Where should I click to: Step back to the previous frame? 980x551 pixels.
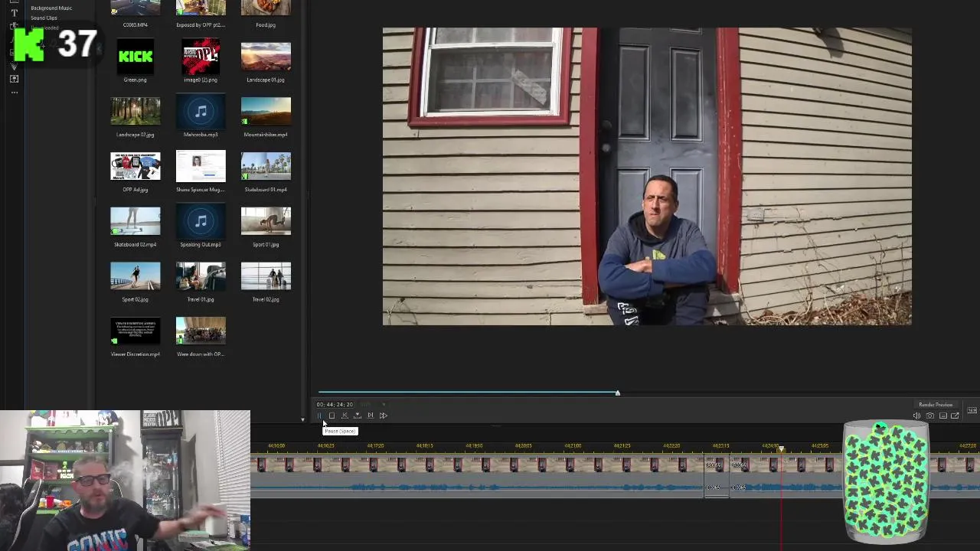(345, 416)
